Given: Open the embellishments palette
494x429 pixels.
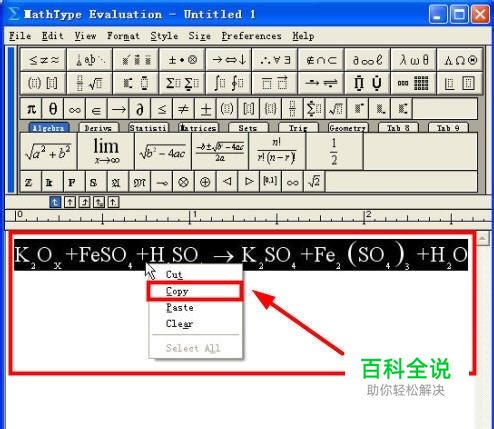Looking at the screenshot, I should [x=136, y=60].
